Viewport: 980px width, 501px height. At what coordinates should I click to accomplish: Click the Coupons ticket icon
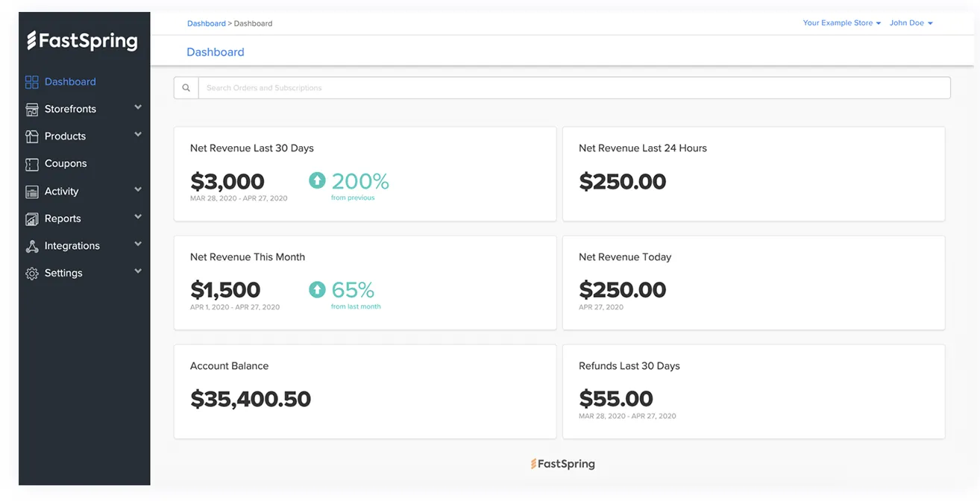pyautogui.click(x=31, y=164)
